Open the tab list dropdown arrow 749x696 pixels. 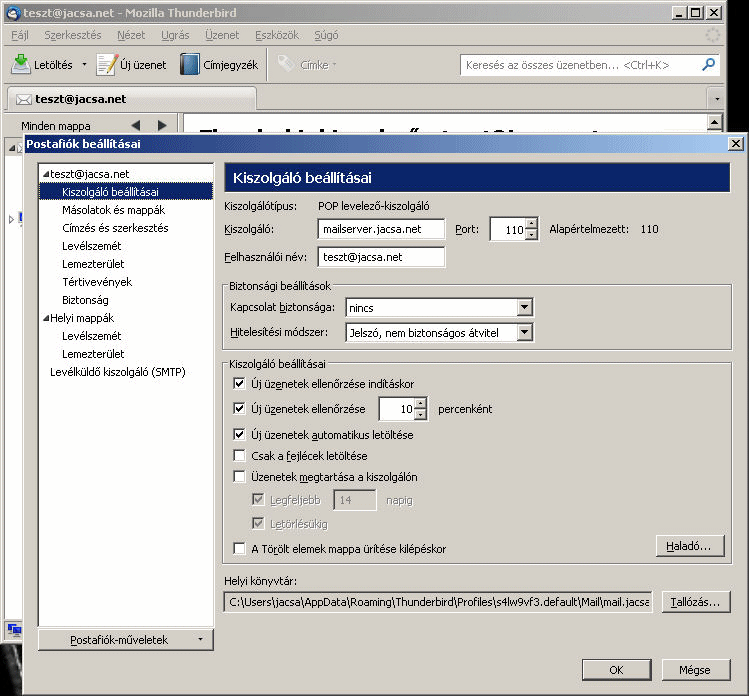click(x=717, y=99)
